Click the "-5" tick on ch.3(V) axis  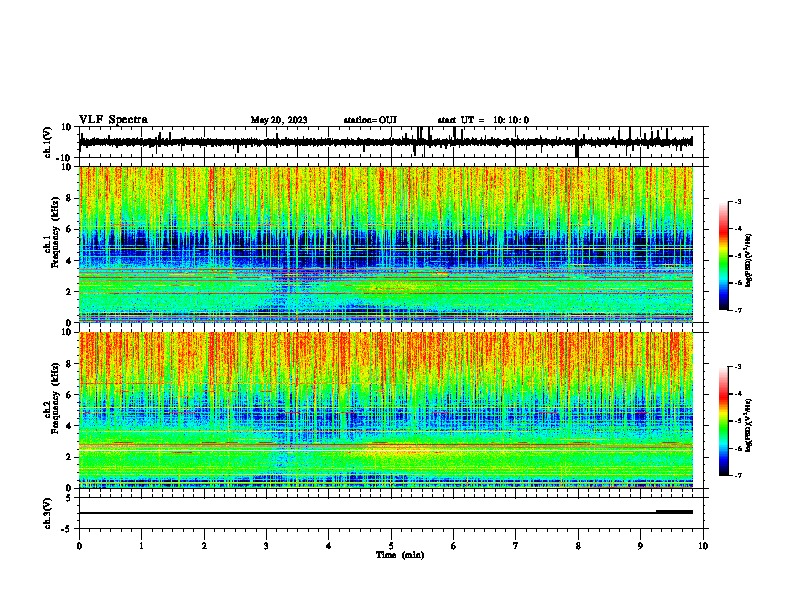click(x=66, y=529)
